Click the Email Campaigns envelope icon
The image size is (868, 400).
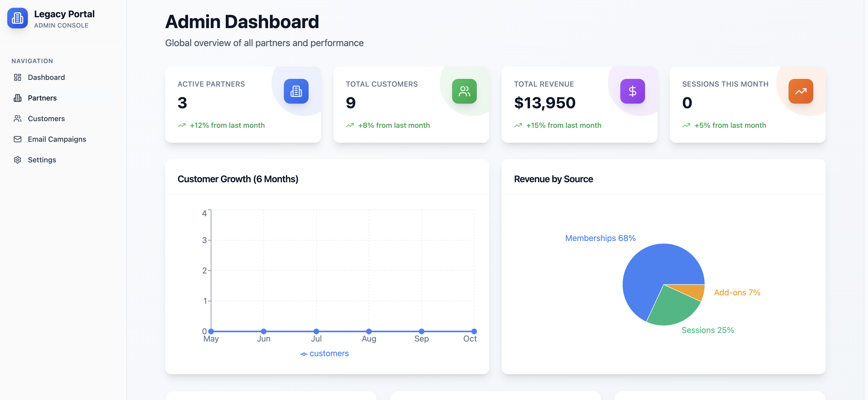[18, 139]
